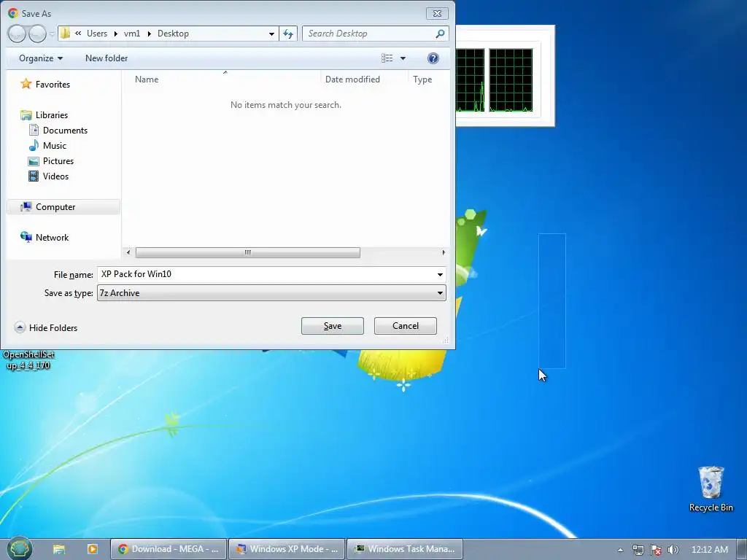Open the Organize menu

pos(41,58)
